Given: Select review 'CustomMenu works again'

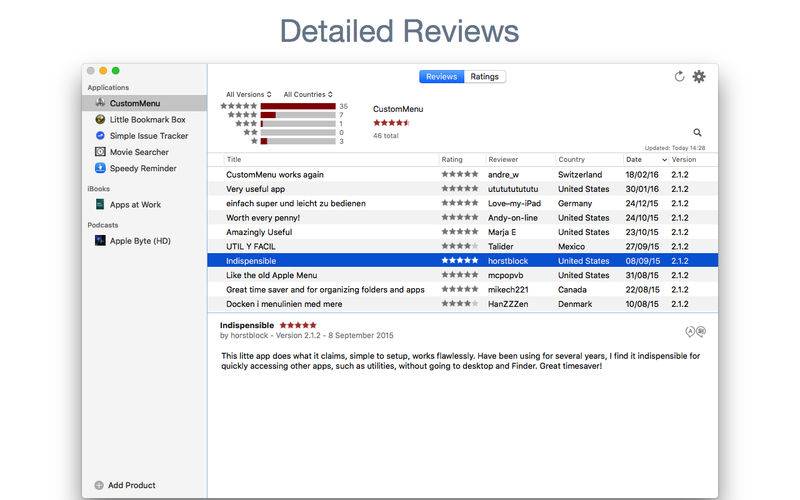Looking at the screenshot, I should click(x=463, y=174).
